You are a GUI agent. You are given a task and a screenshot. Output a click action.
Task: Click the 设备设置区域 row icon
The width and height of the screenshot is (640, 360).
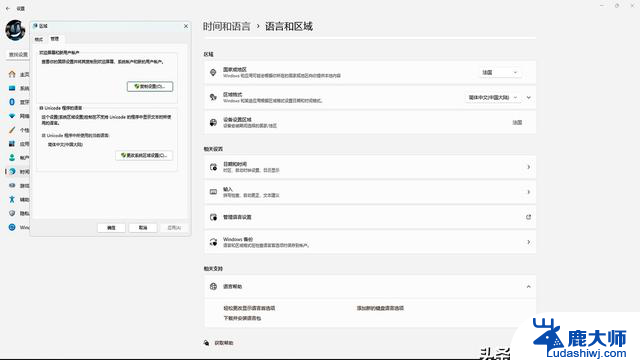click(x=213, y=122)
